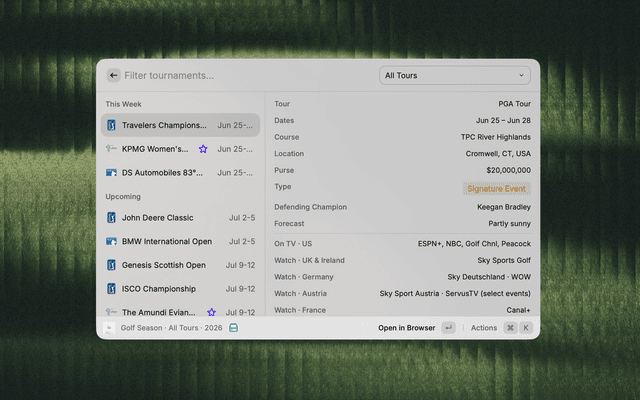Select the KPMG Women's tournament row

(x=180, y=149)
